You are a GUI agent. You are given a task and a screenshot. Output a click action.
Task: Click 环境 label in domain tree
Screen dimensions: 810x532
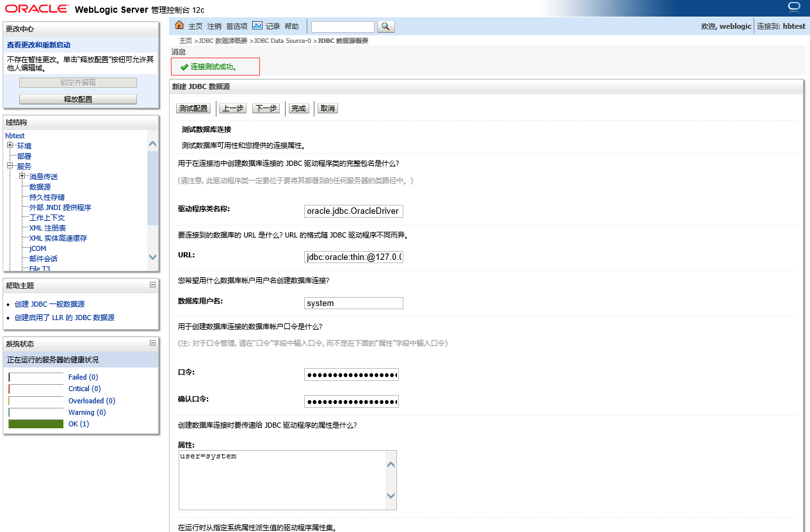click(24, 146)
